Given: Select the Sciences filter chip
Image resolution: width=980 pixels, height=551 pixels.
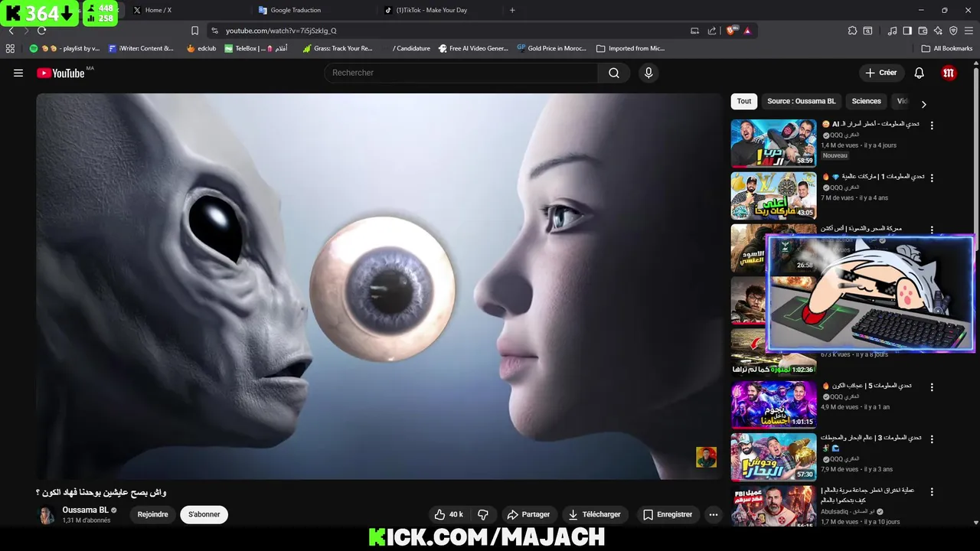Looking at the screenshot, I should 867,101.
